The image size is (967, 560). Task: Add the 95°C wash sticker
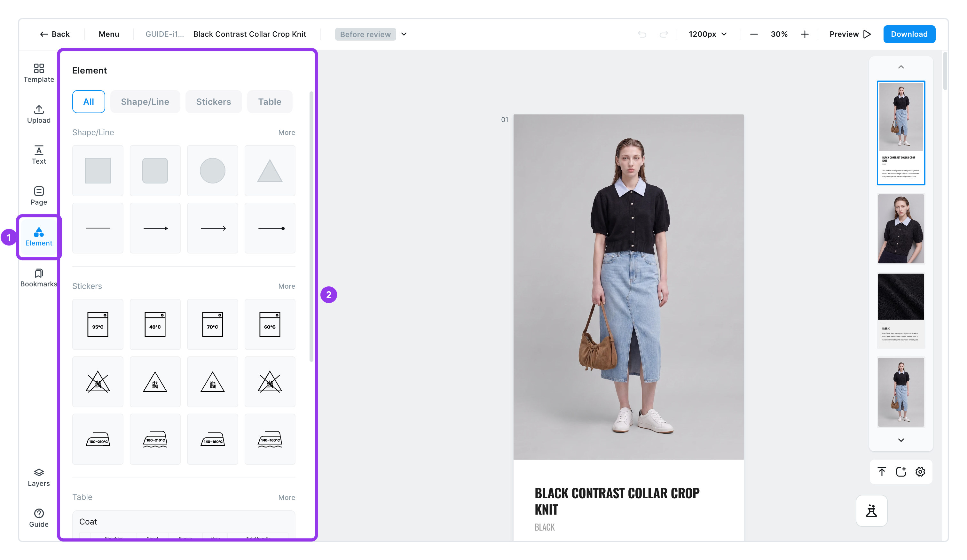pos(98,324)
